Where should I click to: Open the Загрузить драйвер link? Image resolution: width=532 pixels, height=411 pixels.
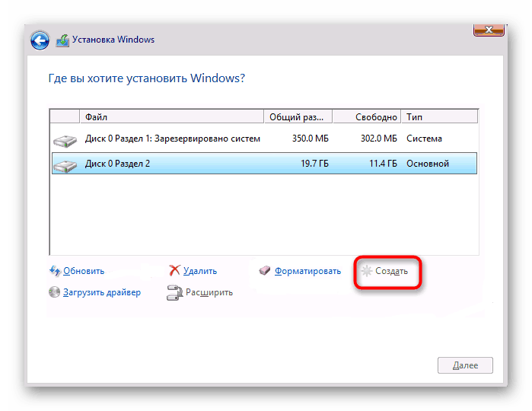point(102,292)
